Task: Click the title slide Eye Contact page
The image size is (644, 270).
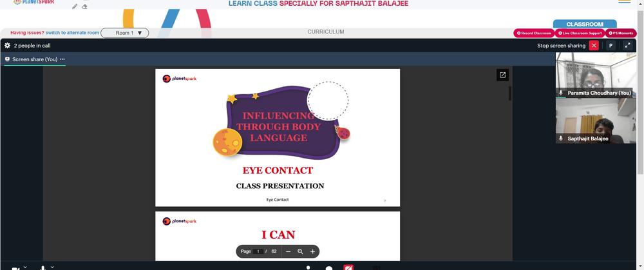Action: pos(278,138)
